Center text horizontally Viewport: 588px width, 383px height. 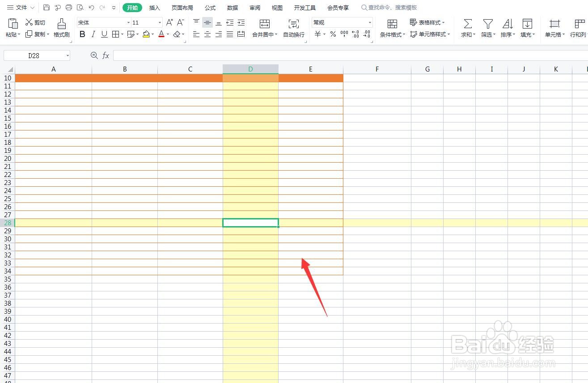[207, 34]
